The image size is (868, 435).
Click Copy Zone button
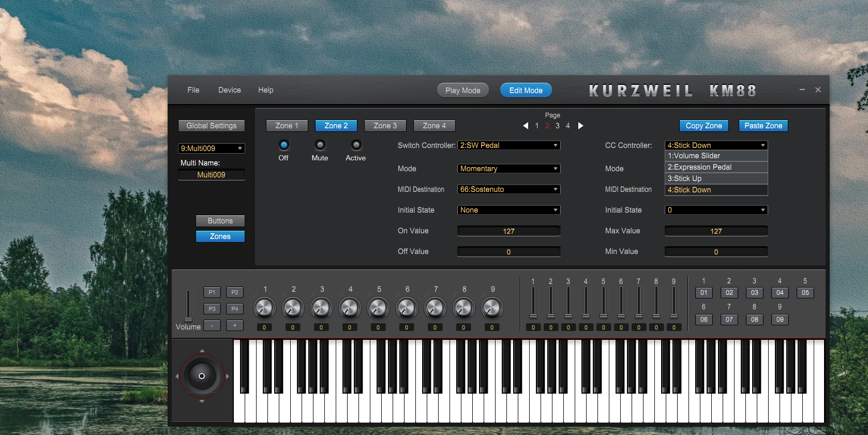tap(704, 126)
